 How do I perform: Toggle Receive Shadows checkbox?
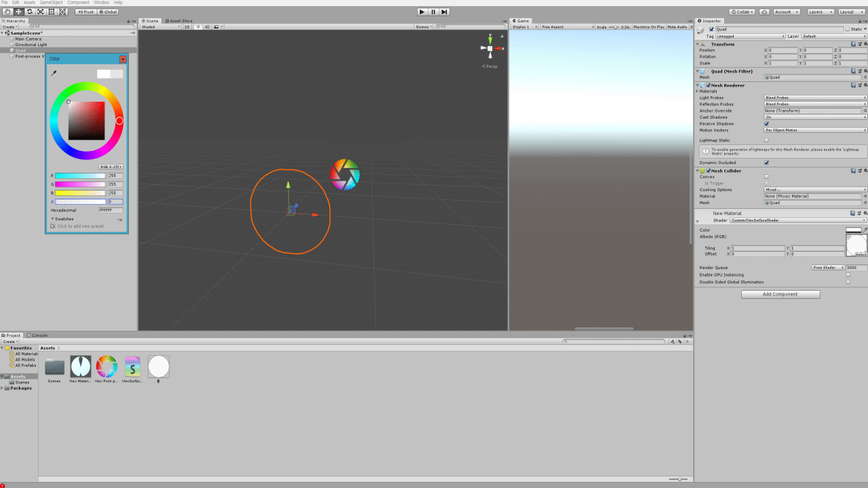click(767, 123)
